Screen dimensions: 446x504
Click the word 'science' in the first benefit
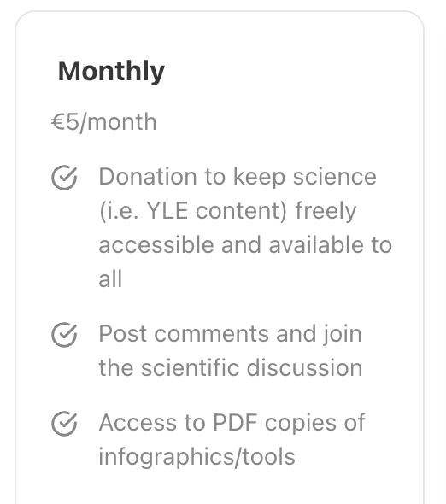click(x=334, y=177)
